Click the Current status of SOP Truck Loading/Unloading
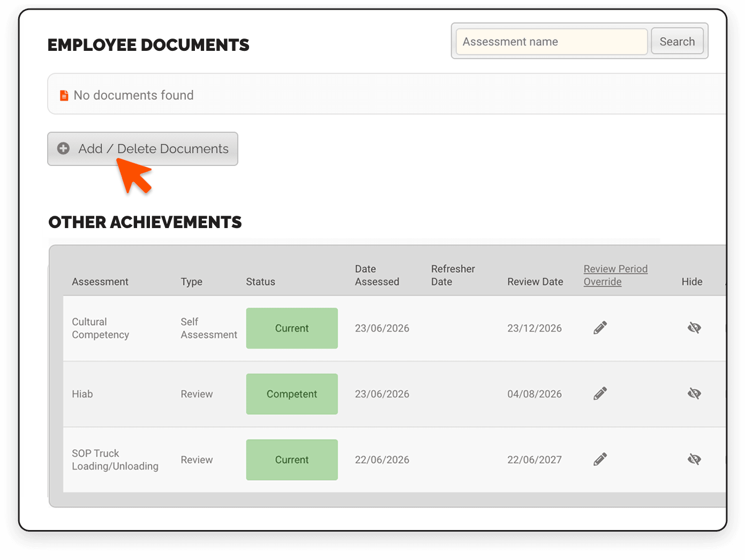This screenshot has height=560, width=745. click(292, 460)
